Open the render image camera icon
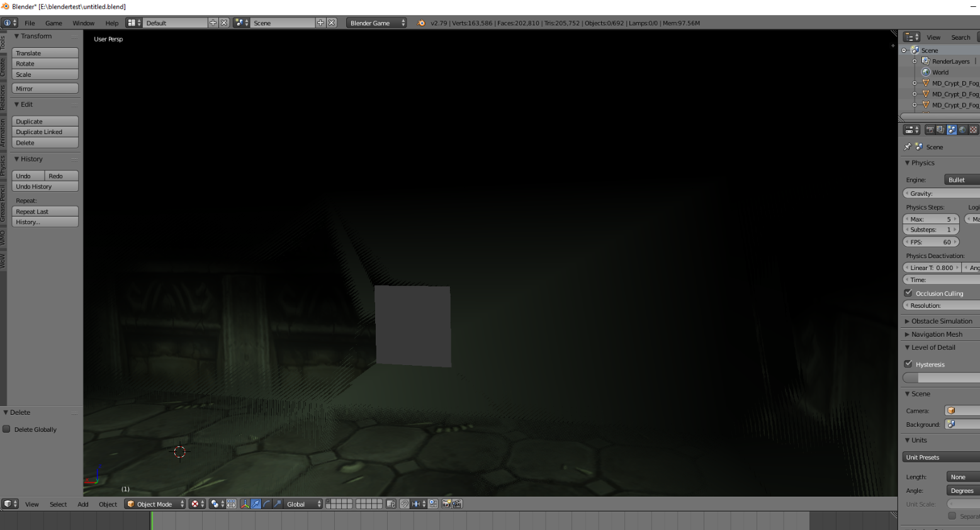 [x=446, y=504]
